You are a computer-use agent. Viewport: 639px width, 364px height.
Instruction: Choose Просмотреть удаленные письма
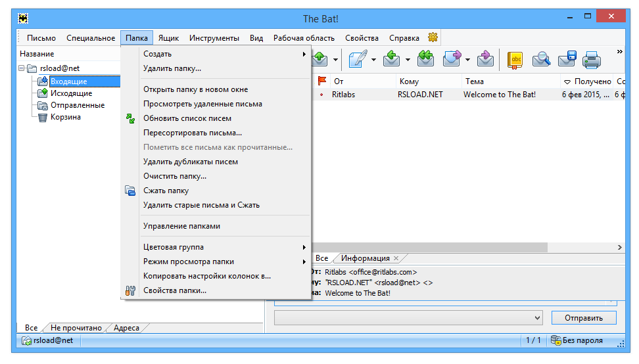click(216, 104)
